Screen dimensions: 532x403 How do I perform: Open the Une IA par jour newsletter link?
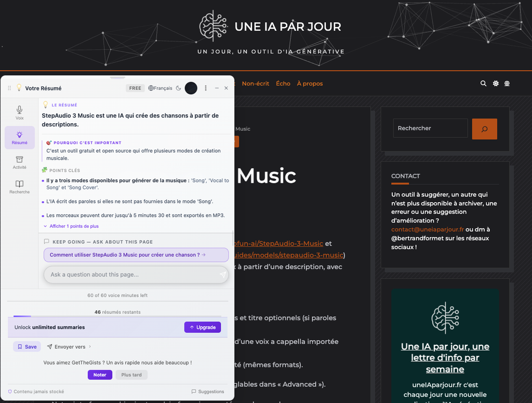(445, 358)
